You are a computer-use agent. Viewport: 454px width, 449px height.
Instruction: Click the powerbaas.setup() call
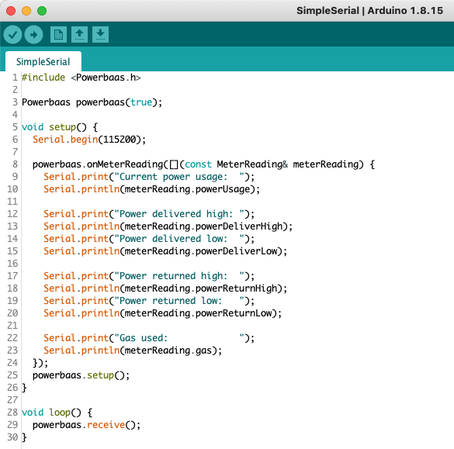coord(81,375)
